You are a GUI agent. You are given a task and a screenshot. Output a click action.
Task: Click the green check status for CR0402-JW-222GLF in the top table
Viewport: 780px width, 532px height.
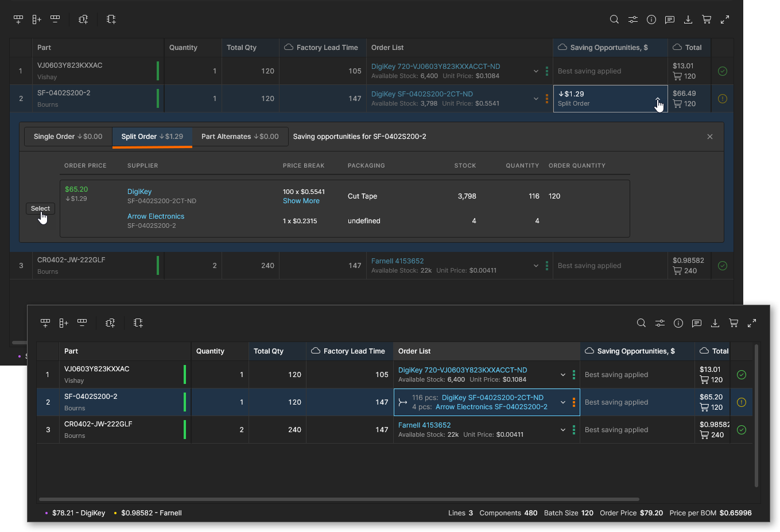[x=723, y=266]
